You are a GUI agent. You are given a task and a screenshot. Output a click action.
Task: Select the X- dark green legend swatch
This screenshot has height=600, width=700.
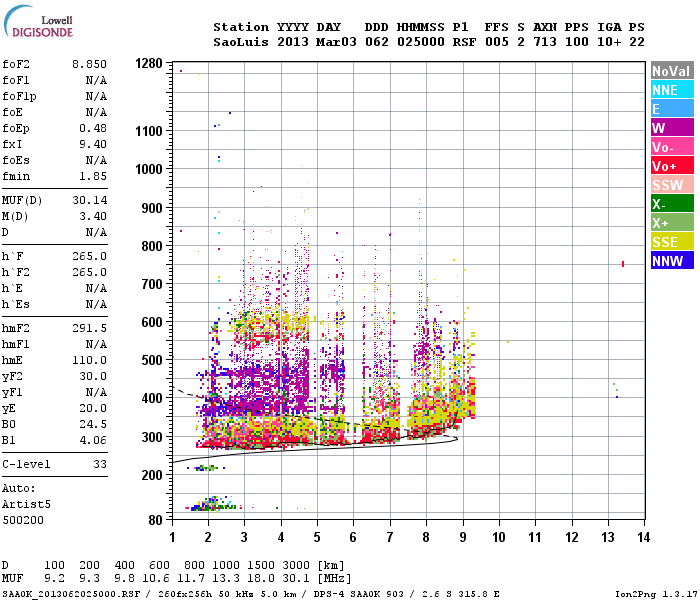pyautogui.click(x=672, y=204)
